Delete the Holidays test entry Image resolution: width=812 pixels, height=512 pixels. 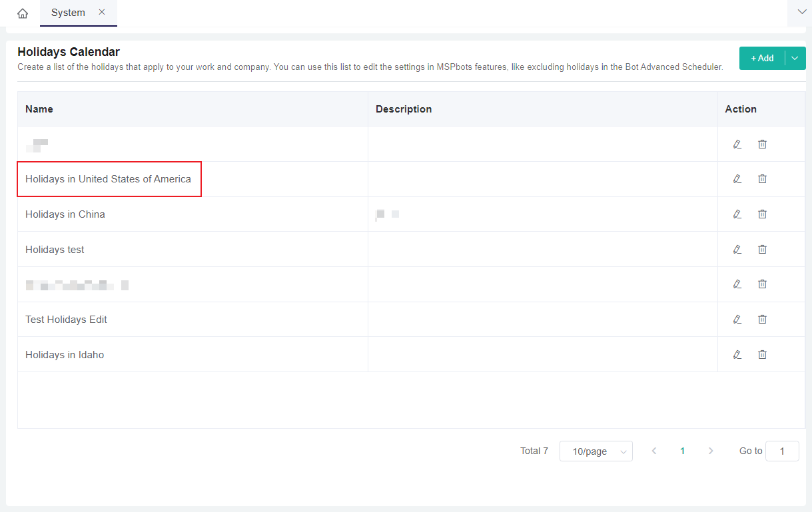762,249
